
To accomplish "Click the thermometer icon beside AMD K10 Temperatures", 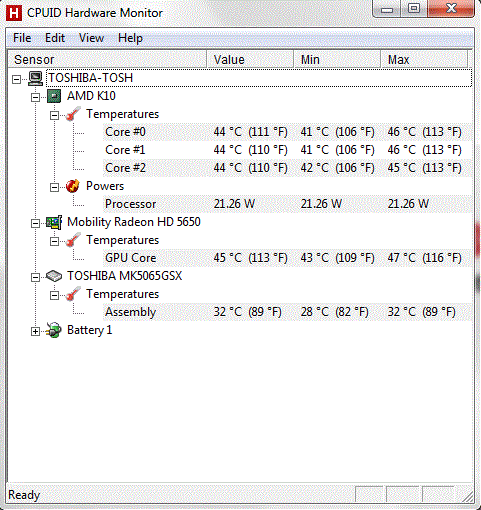I will pos(73,114).
